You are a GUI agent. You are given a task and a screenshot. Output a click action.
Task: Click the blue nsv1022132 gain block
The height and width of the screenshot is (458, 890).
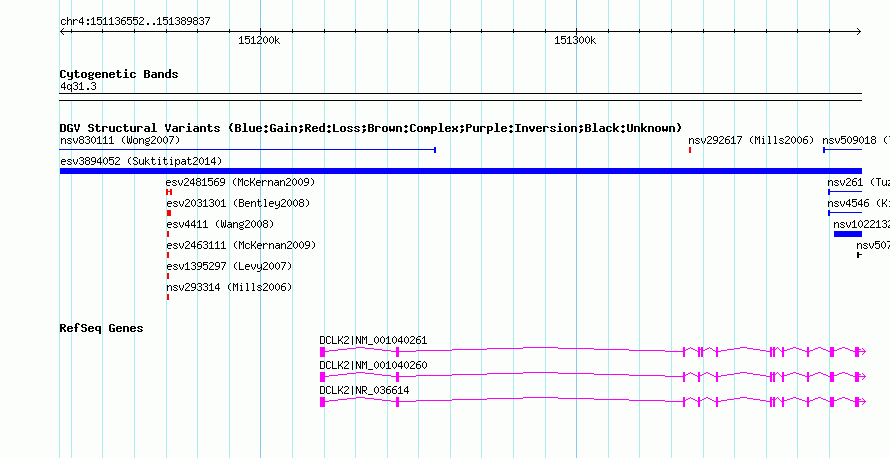click(x=848, y=234)
